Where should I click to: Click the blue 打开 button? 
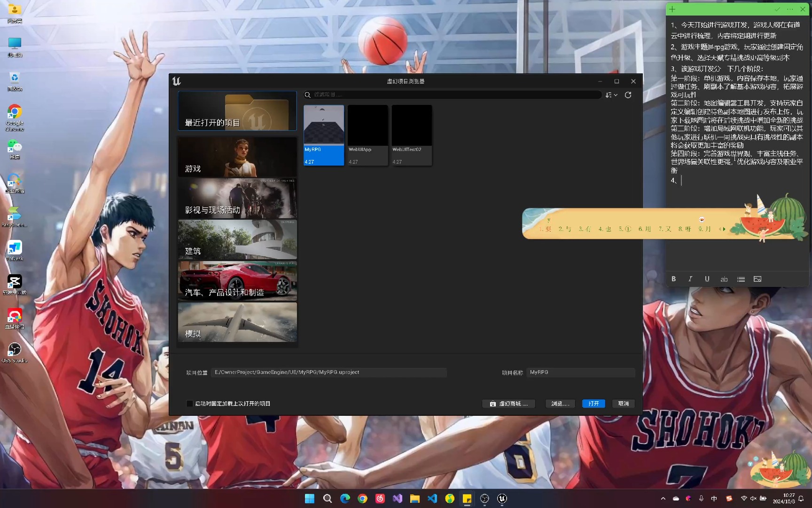[593, 404]
